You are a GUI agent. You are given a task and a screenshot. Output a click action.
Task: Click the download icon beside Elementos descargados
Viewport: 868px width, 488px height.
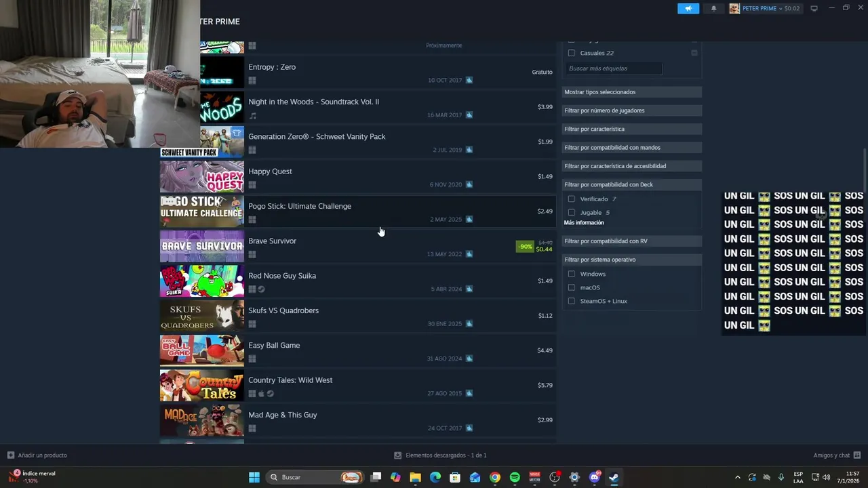pyautogui.click(x=398, y=455)
